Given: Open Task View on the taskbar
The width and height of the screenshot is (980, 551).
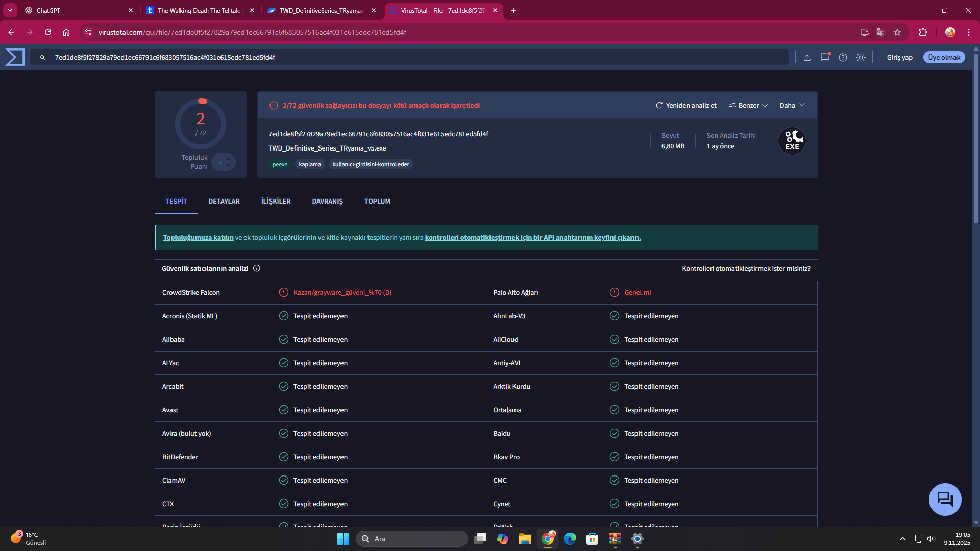Looking at the screenshot, I should pyautogui.click(x=480, y=539).
